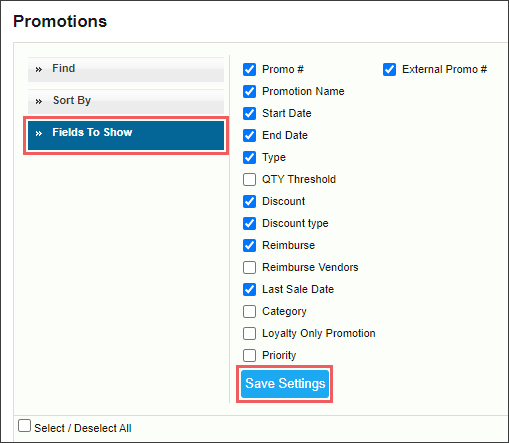Uncheck the Type field checkbox
The width and height of the screenshot is (509, 443).
[249, 158]
